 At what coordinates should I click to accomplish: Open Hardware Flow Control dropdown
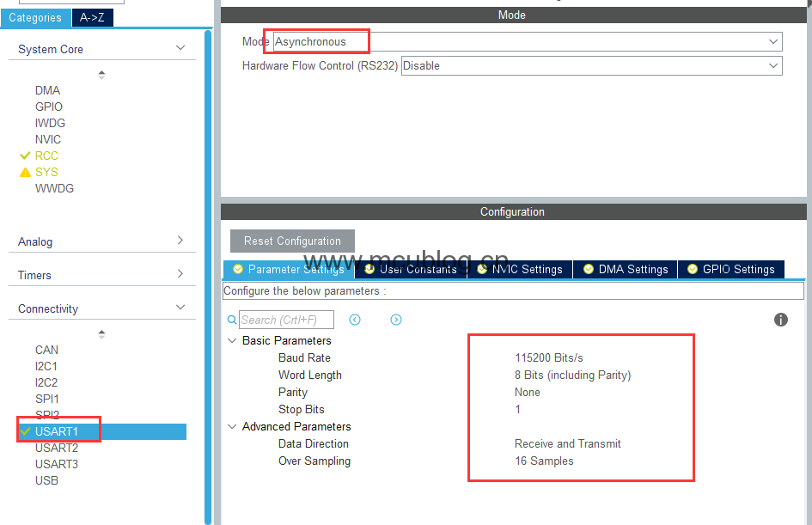[x=592, y=66]
